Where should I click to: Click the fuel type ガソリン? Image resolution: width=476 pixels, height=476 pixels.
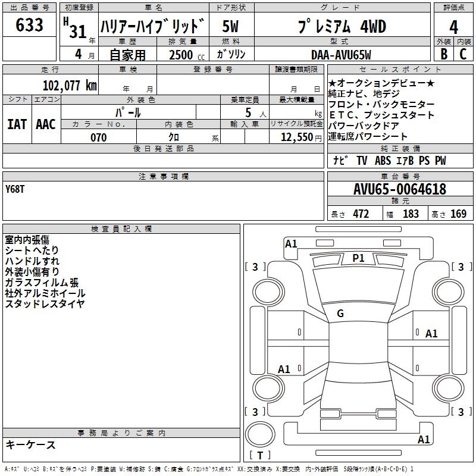click(231, 54)
